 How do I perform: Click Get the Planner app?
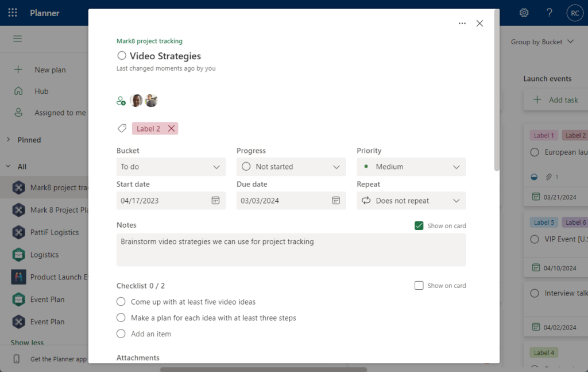pyautogui.click(x=59, y=359)
